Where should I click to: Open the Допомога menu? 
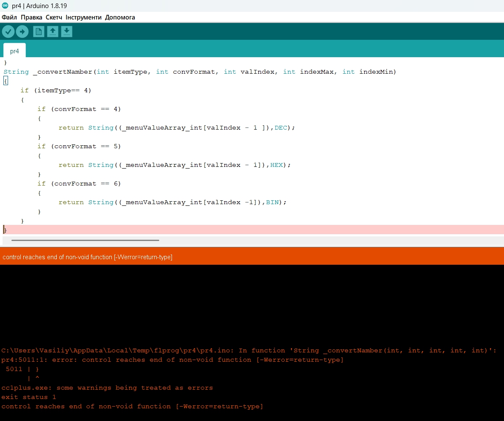[120, 17]
